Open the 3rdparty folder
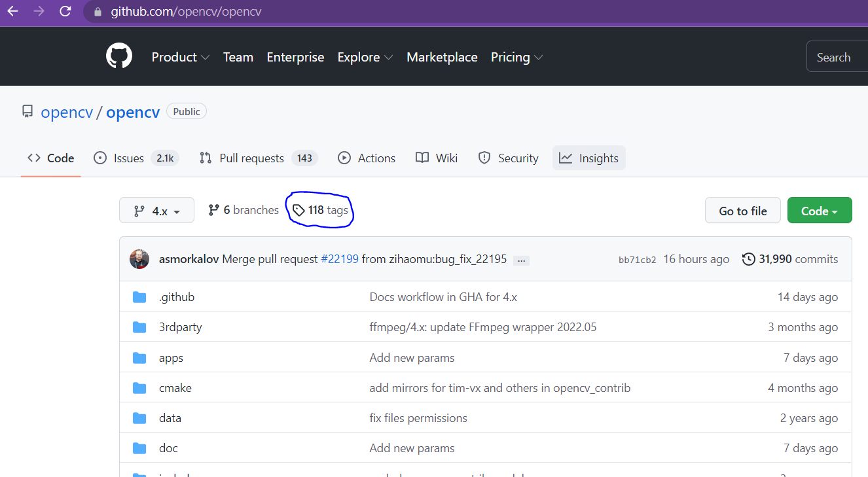Screen dimensions: 868x477 pyautogui.click(x=181, y=327)
